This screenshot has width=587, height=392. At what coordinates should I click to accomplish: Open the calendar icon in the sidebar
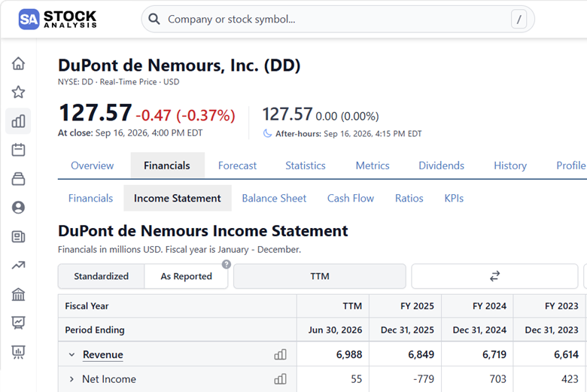[18, 150]
